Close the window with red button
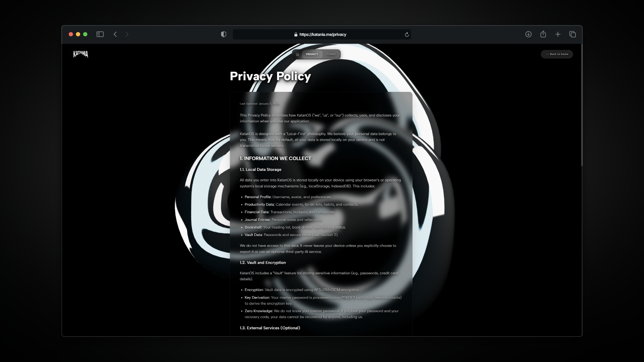 click(71, 34)
